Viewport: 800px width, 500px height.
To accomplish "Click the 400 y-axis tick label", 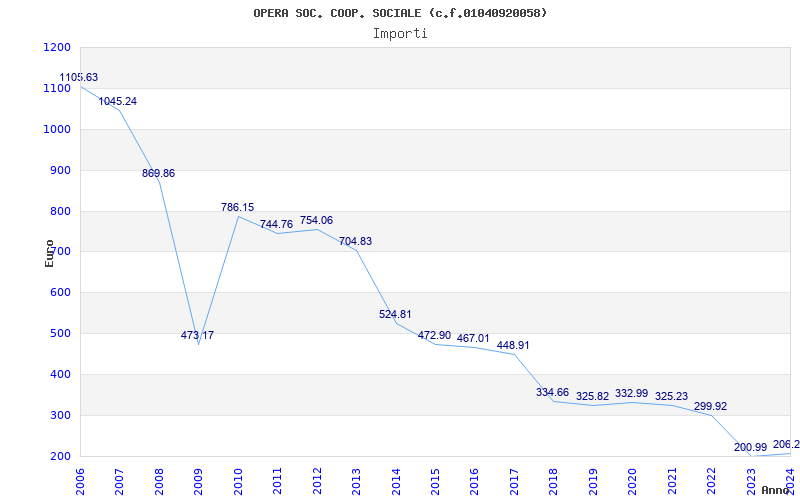I will pos(61,374).
